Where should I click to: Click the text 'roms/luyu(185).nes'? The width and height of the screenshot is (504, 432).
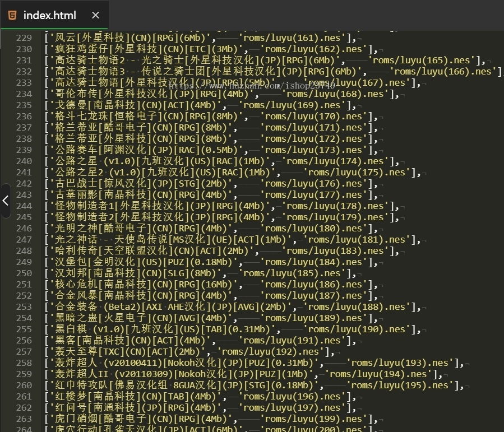coord(292,273)
